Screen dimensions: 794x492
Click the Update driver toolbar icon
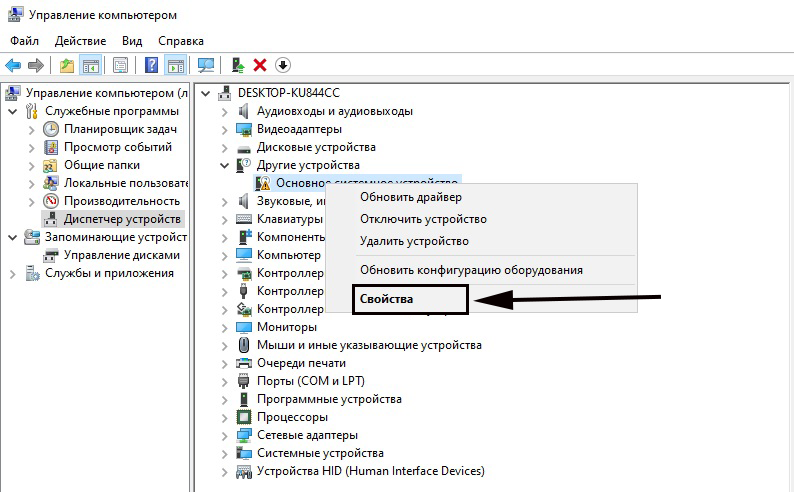click(x=238, y=65)
